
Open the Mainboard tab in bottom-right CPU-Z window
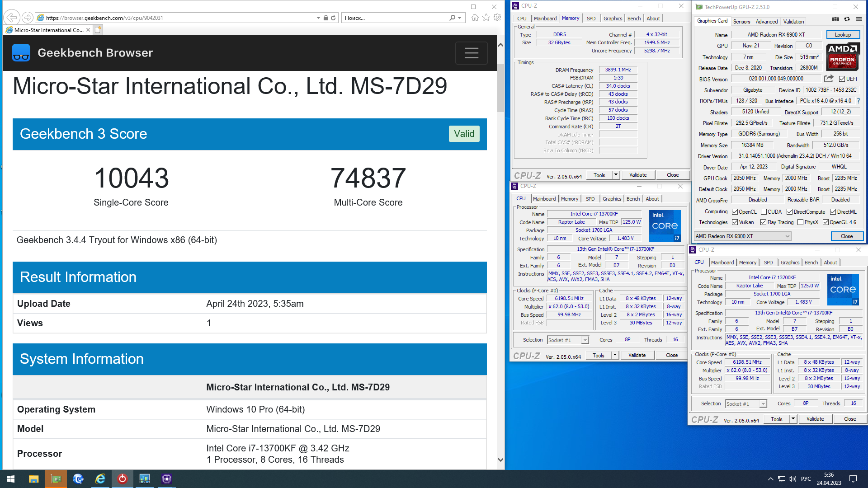[x=722, y=263]
